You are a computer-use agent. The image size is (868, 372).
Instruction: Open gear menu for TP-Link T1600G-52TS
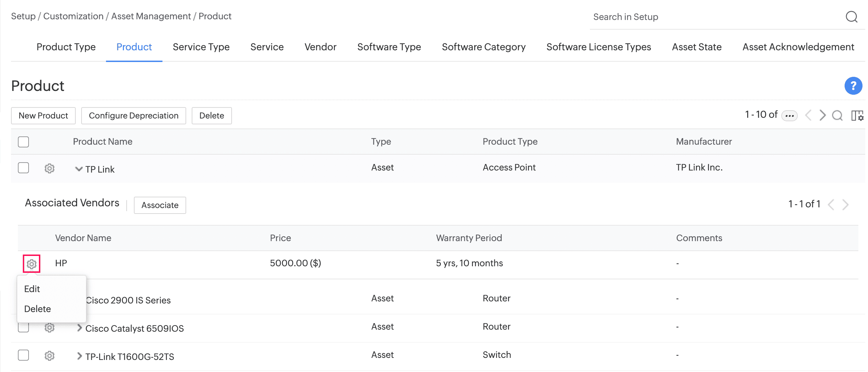click(50, 356)
